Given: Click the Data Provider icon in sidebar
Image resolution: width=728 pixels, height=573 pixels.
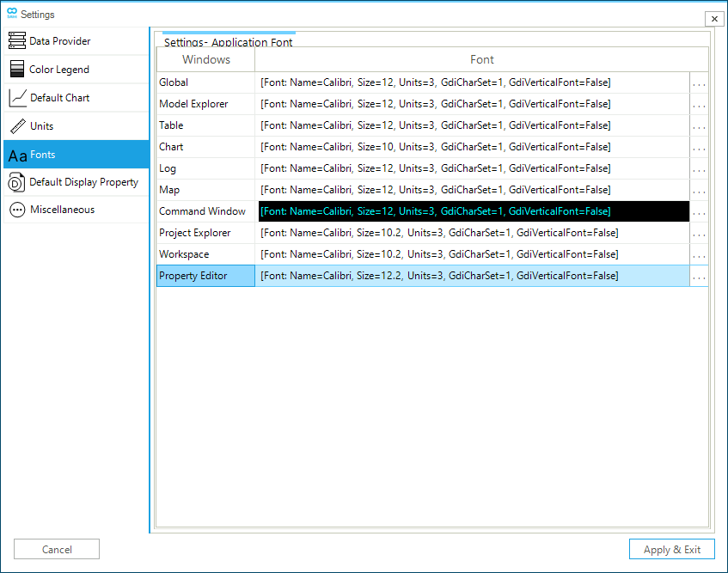Looking at the screenshot, I should [16, 41].
